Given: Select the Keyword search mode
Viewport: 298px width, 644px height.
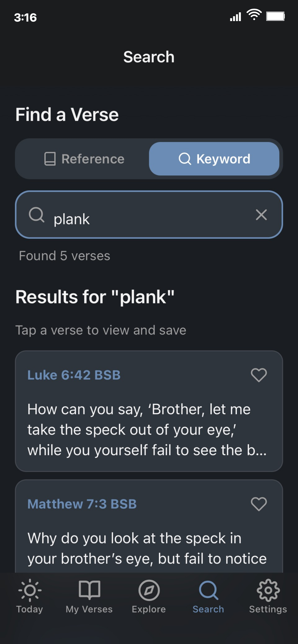Looking at the screenshot, I should (x=214, y=159).
